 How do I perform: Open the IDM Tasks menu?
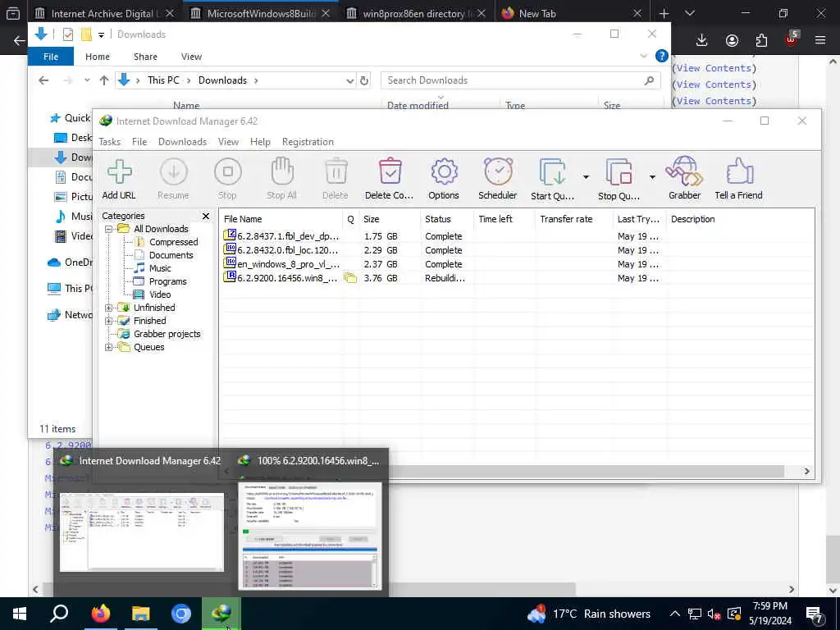[109, 142]
